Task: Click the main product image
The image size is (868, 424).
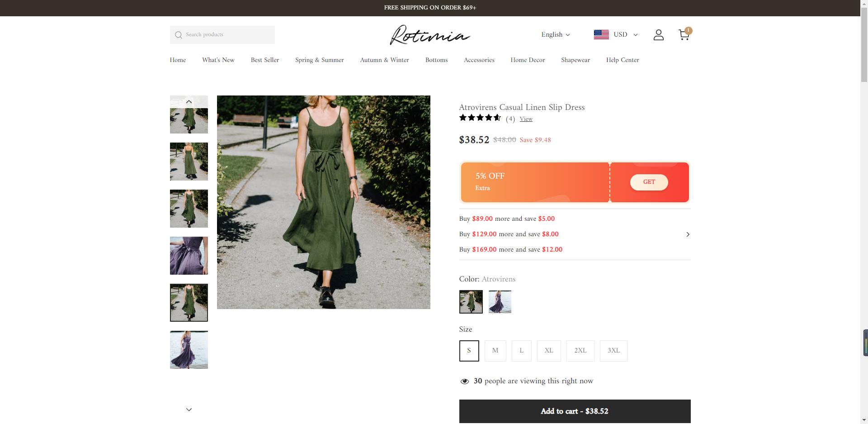Action: click(x=324, y=202)
